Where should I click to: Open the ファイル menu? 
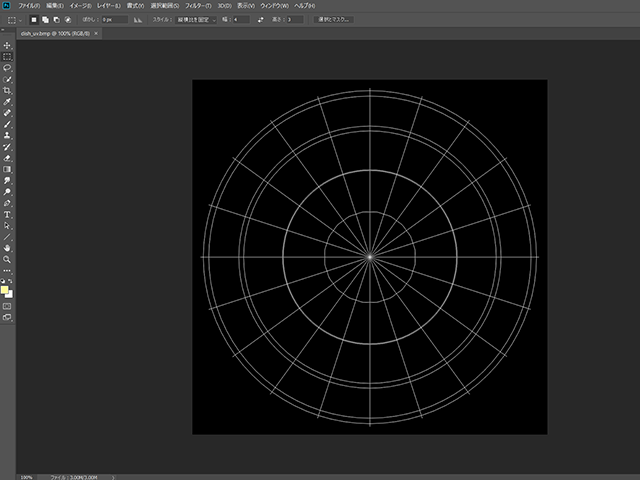click(x=29, y=6)
